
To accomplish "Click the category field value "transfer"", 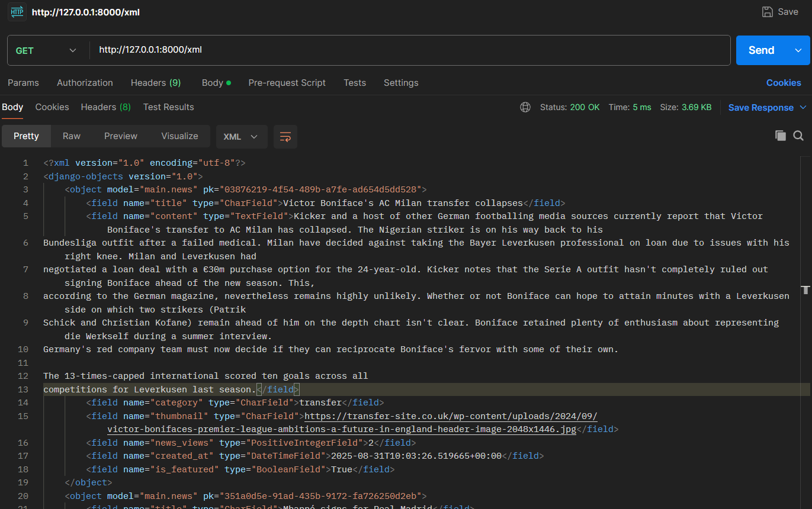I will 321,402.
